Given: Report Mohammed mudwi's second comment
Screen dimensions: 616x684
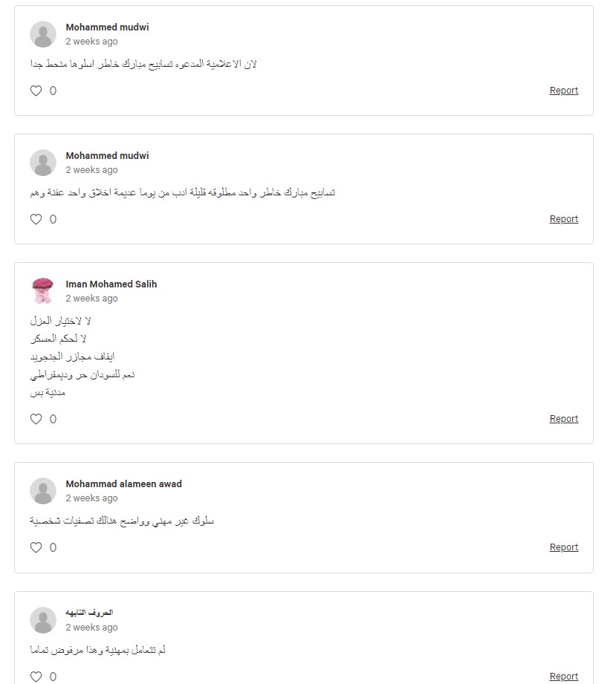Looking at the screenshot, I should pos(563,218).
